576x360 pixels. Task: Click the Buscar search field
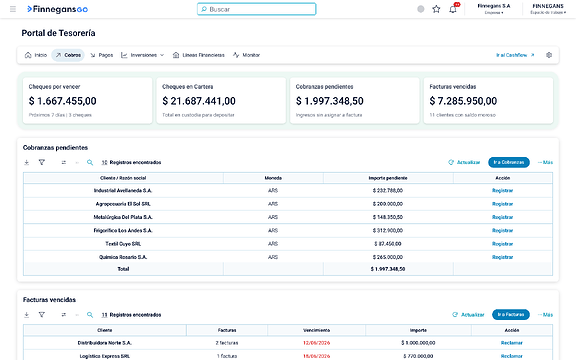(x=256, y=9)
